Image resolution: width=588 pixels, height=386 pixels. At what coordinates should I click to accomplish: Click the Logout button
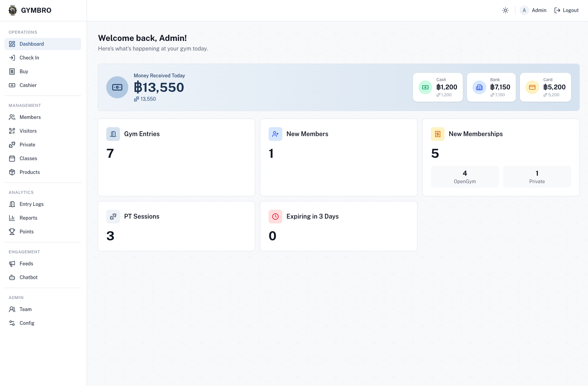(566, 10)
